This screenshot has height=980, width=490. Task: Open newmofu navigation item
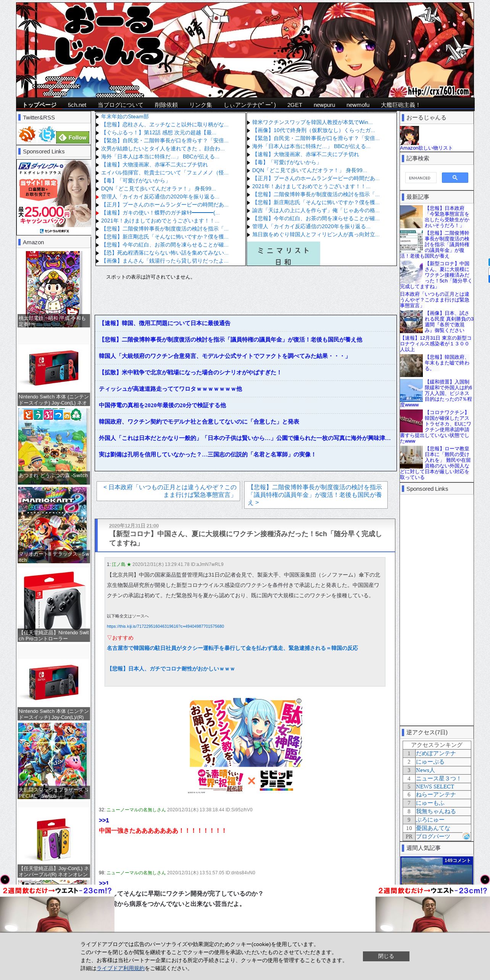(x=358, y=105)
